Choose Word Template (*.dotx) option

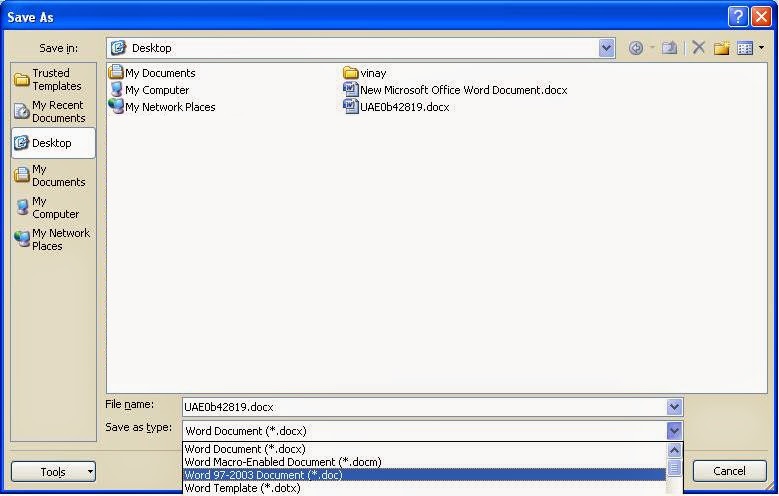pos(424,488)
